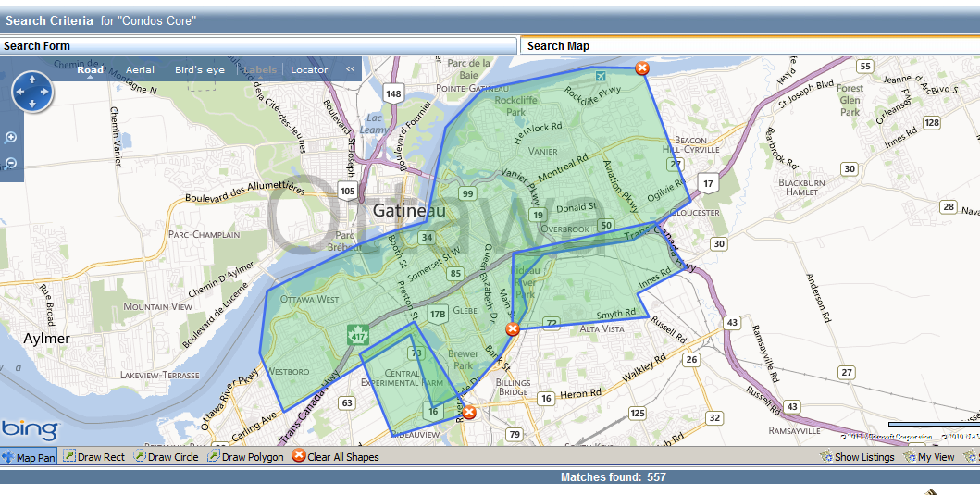Click the Highway 417 shield icon
The width and height of the screenshot is (980, 495).
pos(357,336)
